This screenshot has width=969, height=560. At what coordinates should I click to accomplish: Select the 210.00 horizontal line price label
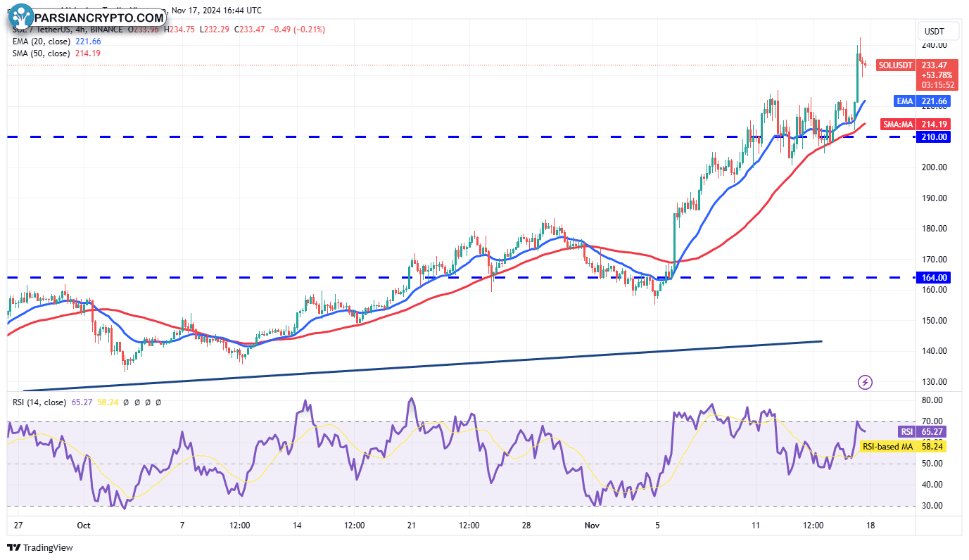(935, 136)
